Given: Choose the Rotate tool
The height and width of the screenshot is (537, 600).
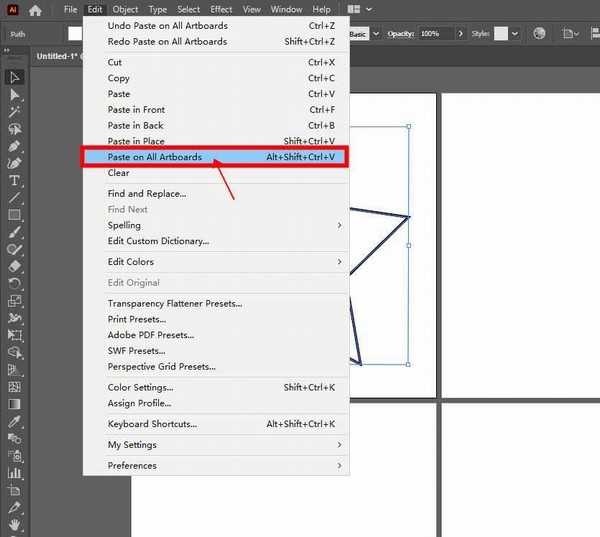Looking at the screenshot, I should (x=15, y=283).
